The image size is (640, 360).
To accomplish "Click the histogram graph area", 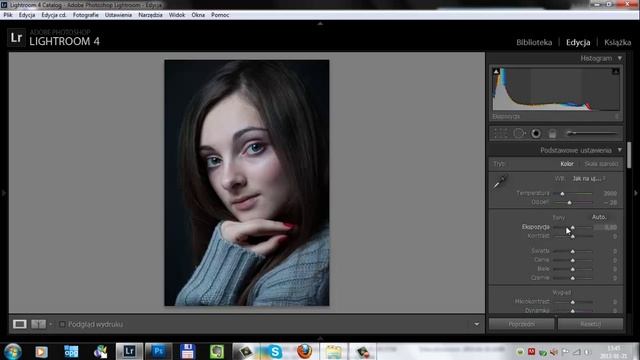I will click(x=556, y=89).
